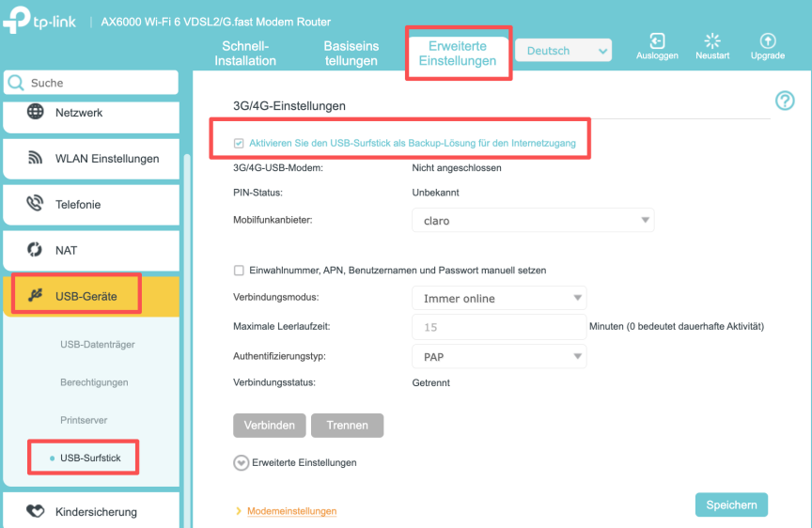Click 'Unbekannt' PIN status value
The width and height of the screenshot is (812, 528).
pos(435,193)
